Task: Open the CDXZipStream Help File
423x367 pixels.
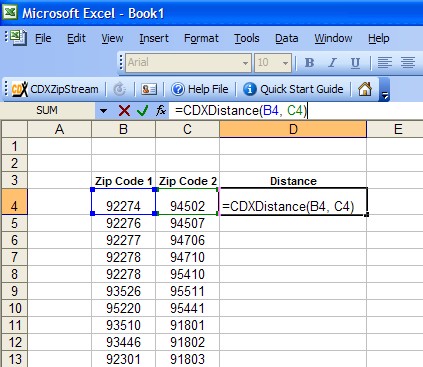Action: point(200,89)
